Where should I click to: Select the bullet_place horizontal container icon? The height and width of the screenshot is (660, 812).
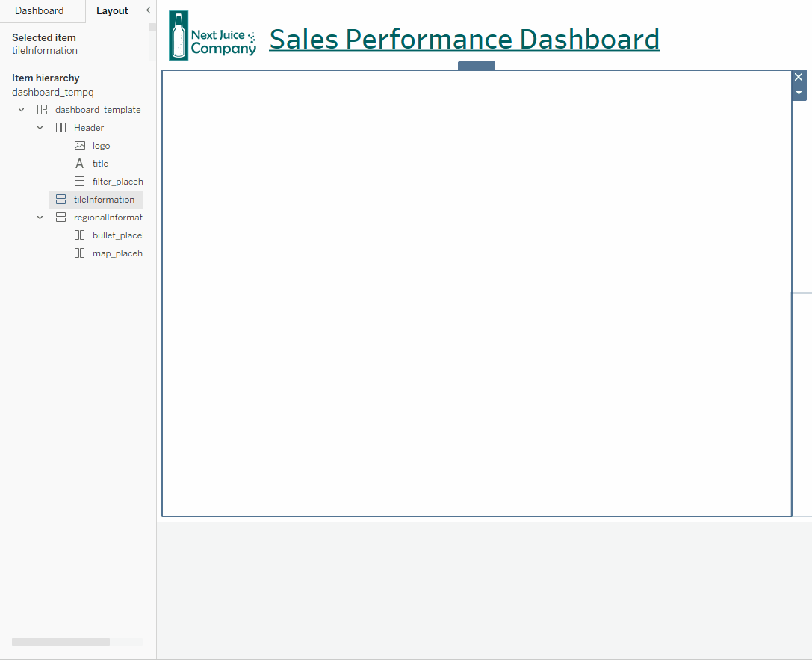point(79,235)
